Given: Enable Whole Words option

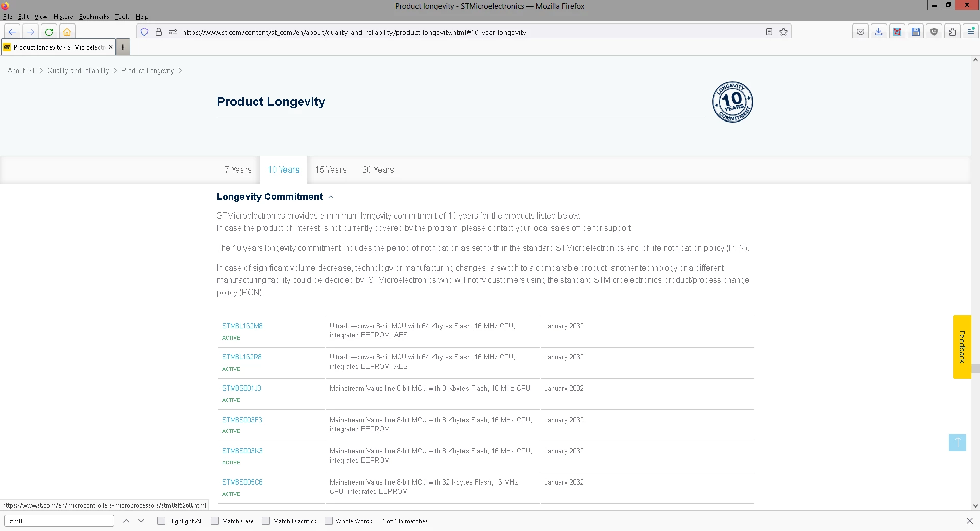Looking at the screenshot, I should click(x=329, y=521).
